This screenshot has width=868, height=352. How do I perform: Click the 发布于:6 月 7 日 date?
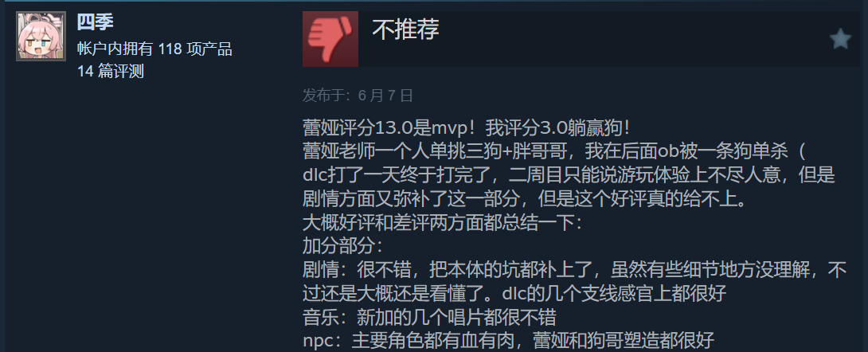click(x=358, y=96)
